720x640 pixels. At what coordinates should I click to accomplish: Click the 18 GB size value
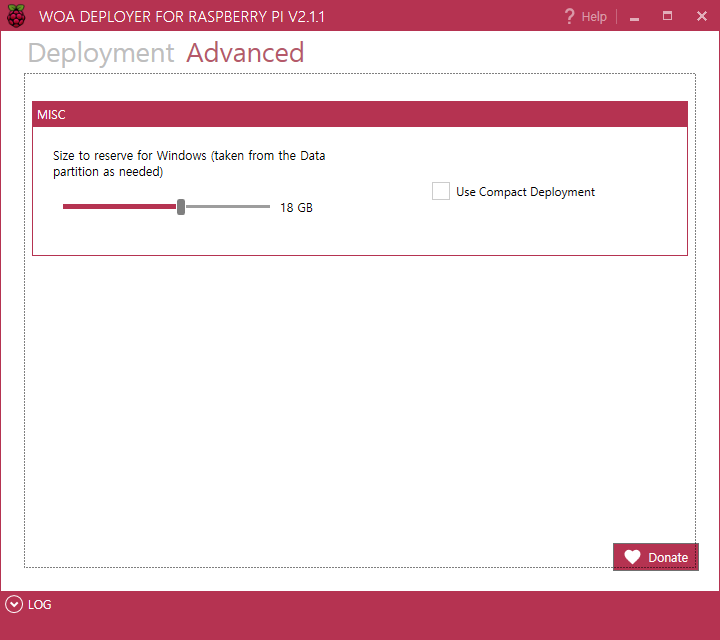[296, 208]
